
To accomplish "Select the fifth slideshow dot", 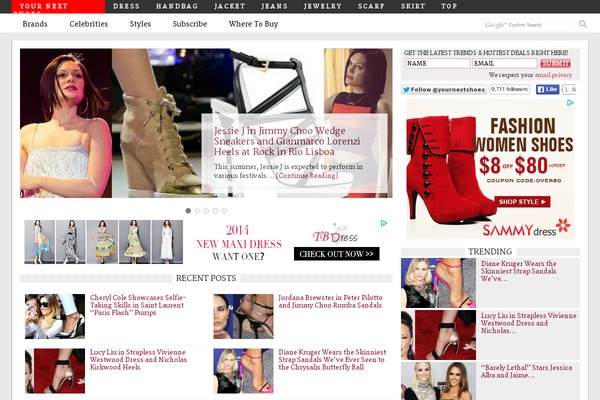I will pyautogui.click(x=224, y=211).
